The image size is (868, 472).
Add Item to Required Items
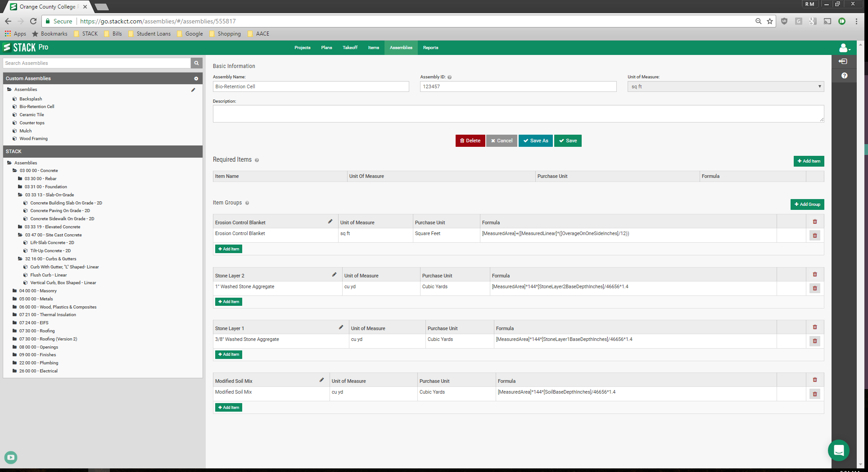tap(809, 161)
